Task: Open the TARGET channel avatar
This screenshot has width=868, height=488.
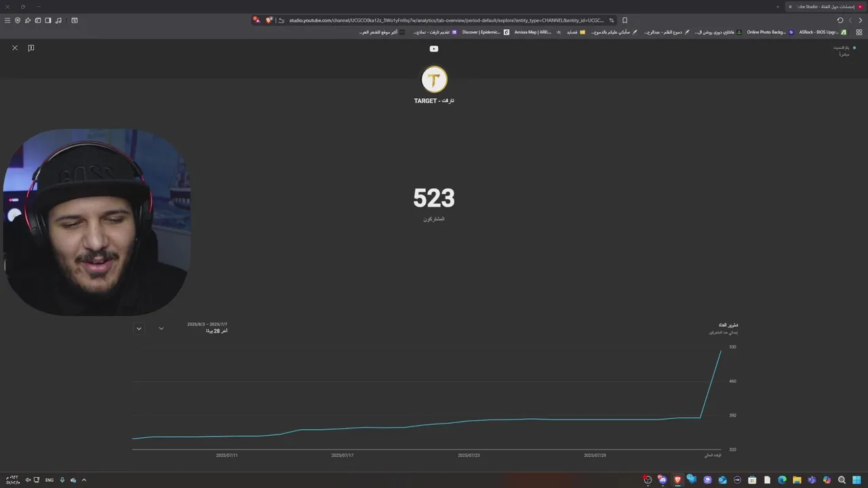Action: 434,79
